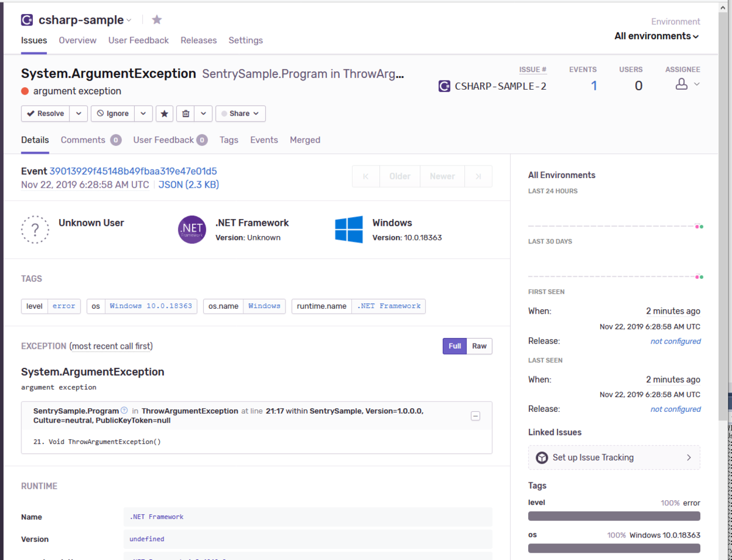Click the Issue Tracking box icon
The height and width of the screenshot is (560, 732).
pos(542,458)
